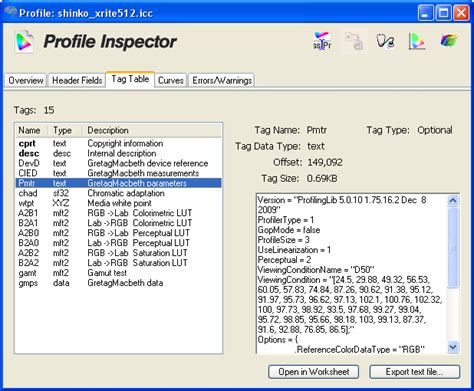Click the tag text scrollbar up arrow

(x=453, y=200)
